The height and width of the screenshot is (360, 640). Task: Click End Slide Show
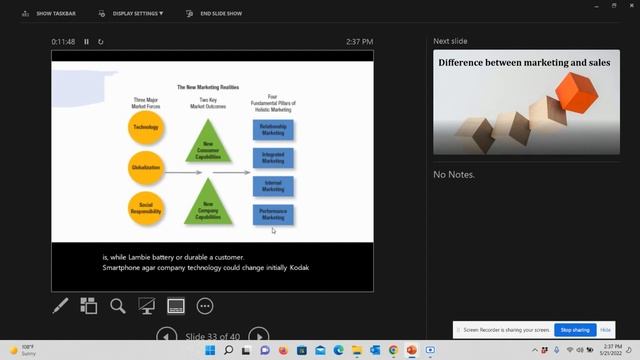pyautogui.click(x=214, y=13)
